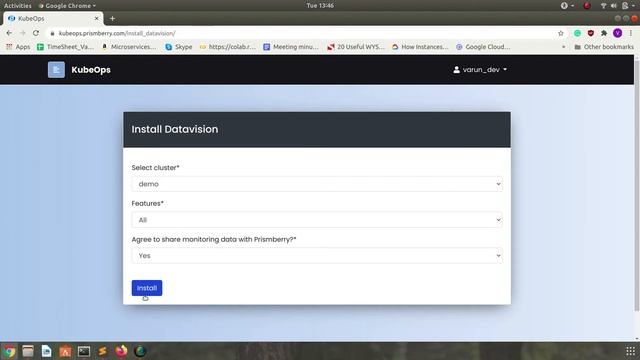Click the KubeOps brand name link
Screen dimensions: 640x360
[91, 70]
